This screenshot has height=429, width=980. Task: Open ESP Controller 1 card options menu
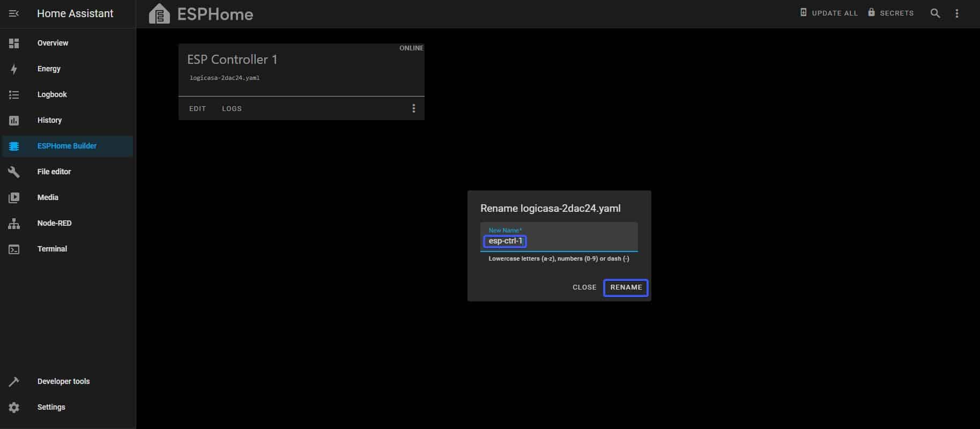pos(413,108)
